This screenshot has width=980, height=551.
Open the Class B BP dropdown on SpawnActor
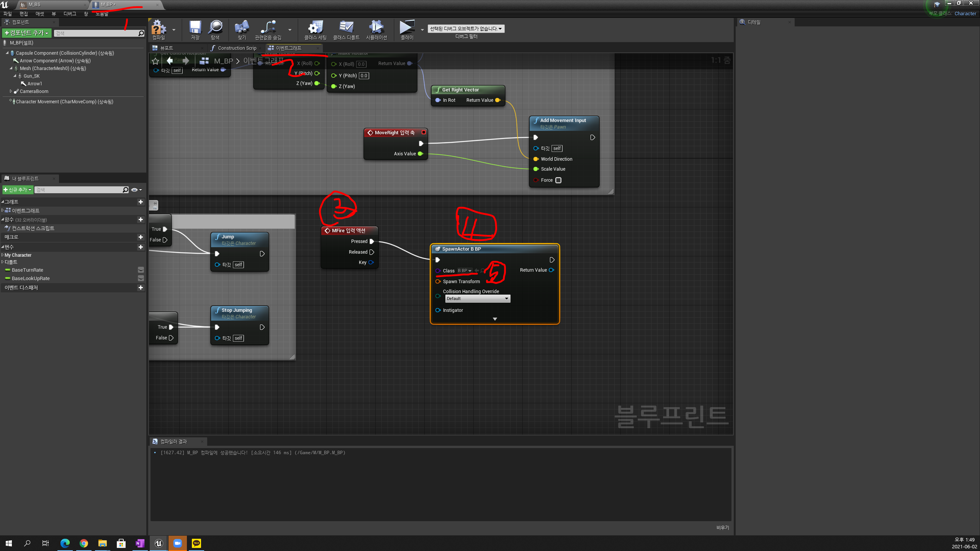[465, 271]
